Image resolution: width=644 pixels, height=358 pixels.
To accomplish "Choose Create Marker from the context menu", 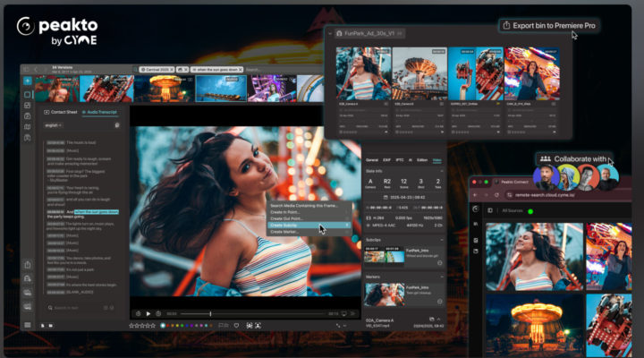I will click(x=309, y=232).
